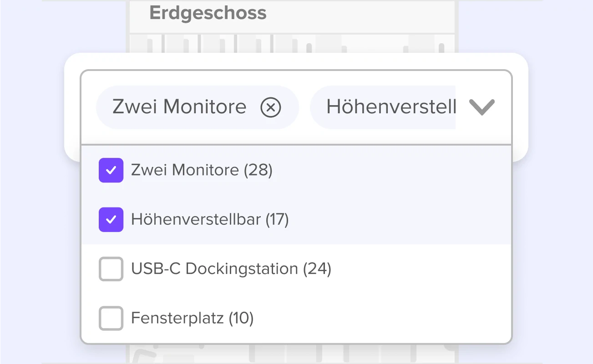The width and height of the screenshot is (593, 364).
Task: Uncheck the Höhenverstellbar checkbox
Action: 111,220
